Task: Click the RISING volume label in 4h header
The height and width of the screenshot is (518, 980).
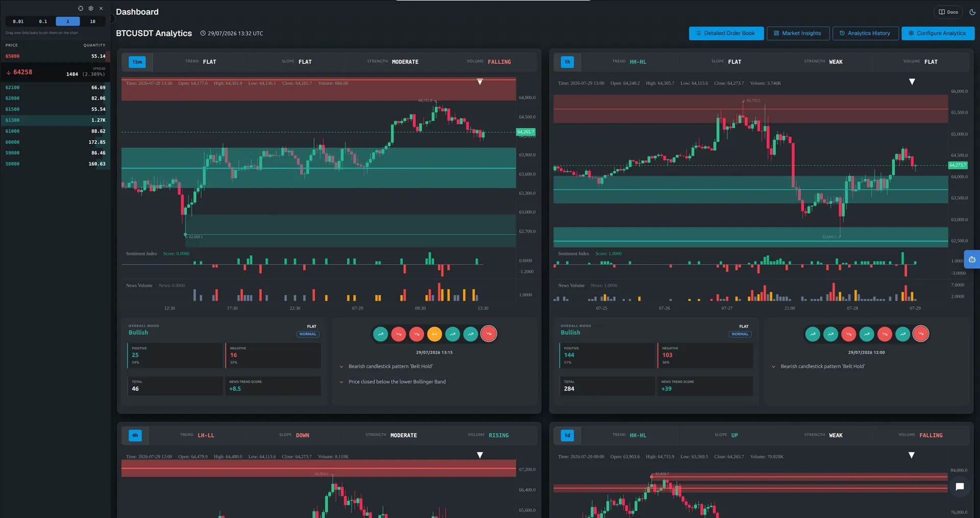Action: [499, 435]
